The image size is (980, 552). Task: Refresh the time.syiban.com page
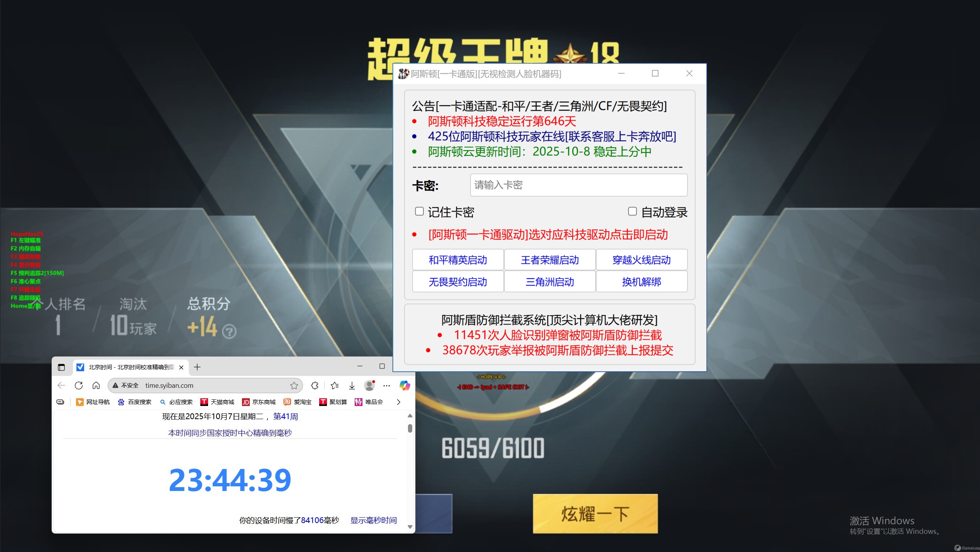coord(79,385)
